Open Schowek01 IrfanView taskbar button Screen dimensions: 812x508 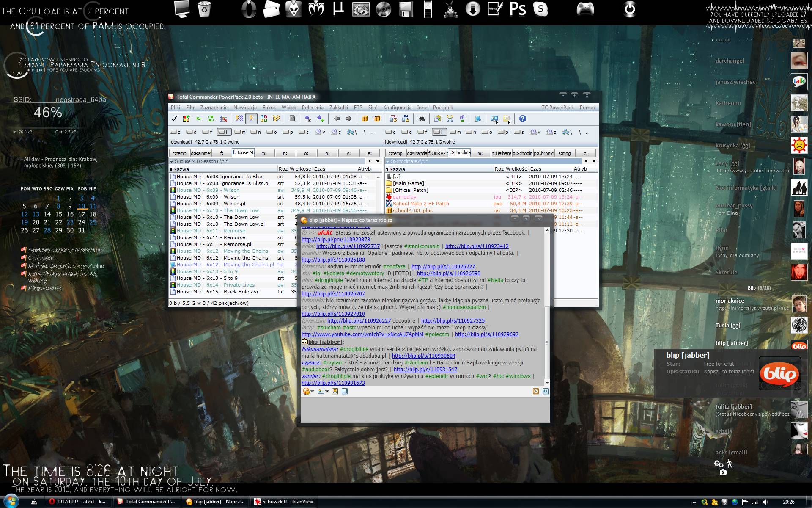point(284,502)
